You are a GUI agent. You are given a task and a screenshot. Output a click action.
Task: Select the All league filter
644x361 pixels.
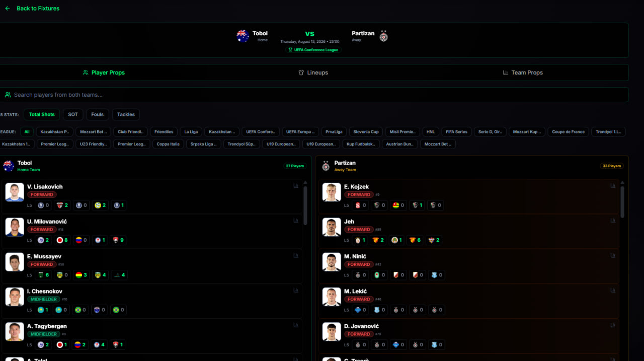(x=27, y=132)
